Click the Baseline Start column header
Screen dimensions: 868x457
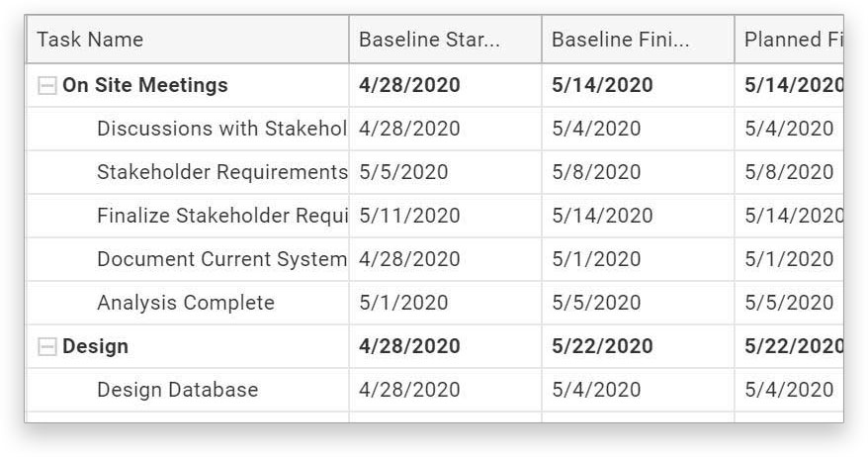click(429, 40)
